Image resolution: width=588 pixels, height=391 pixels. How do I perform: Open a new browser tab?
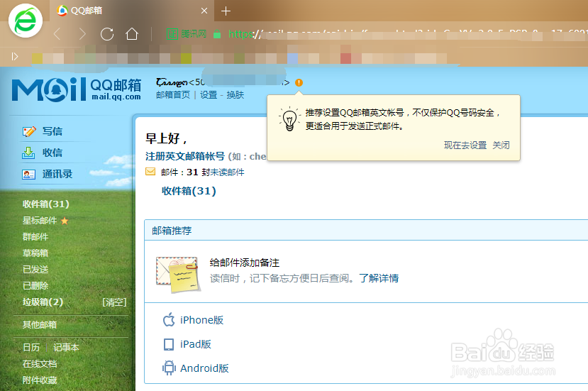(226, 11)
